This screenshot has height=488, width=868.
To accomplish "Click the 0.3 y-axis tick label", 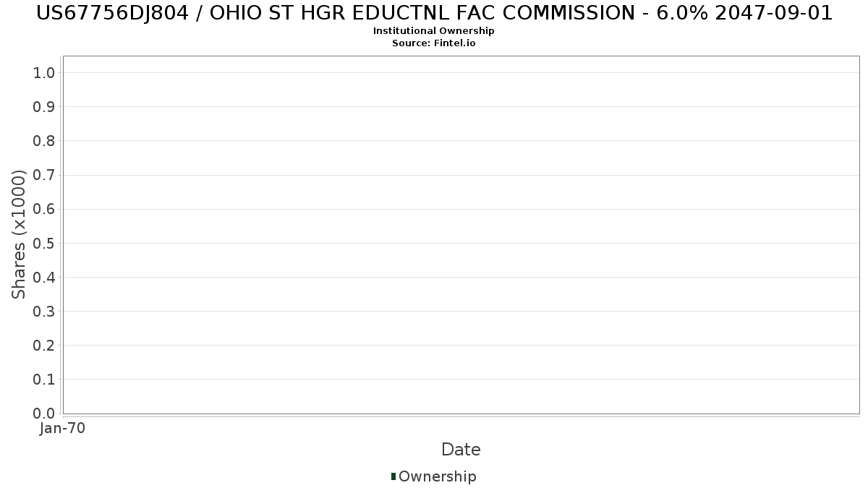I will click(44, 312).
